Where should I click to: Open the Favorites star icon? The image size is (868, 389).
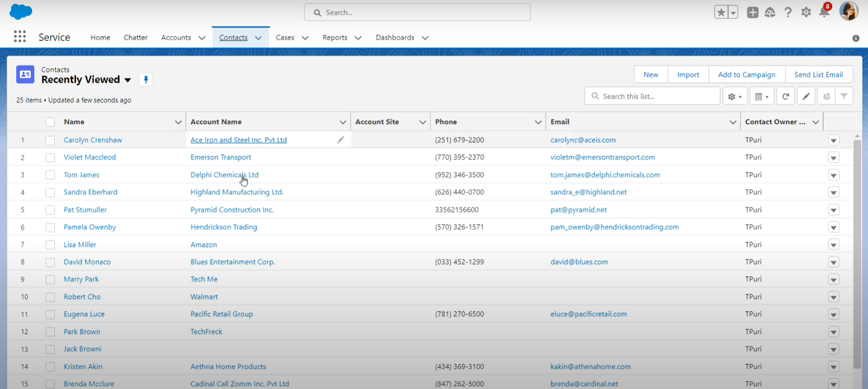(x=721, y=12)
